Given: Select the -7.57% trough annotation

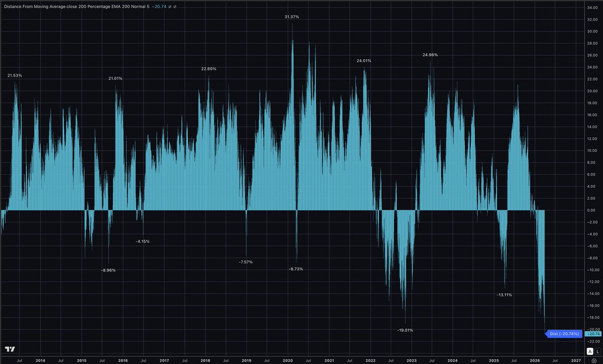Looking at the screenshot, I should coord(245,262).
